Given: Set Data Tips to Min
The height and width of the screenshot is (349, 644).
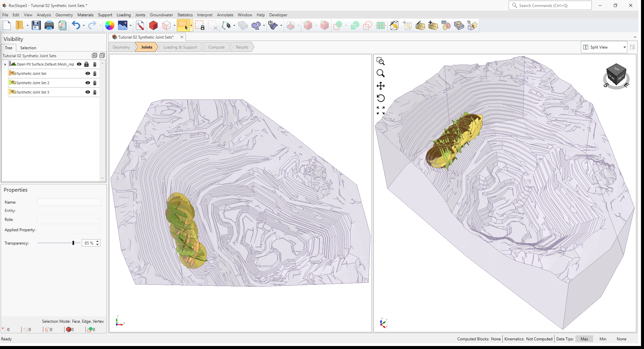Looking at the screenshot, I should [603, 339].
